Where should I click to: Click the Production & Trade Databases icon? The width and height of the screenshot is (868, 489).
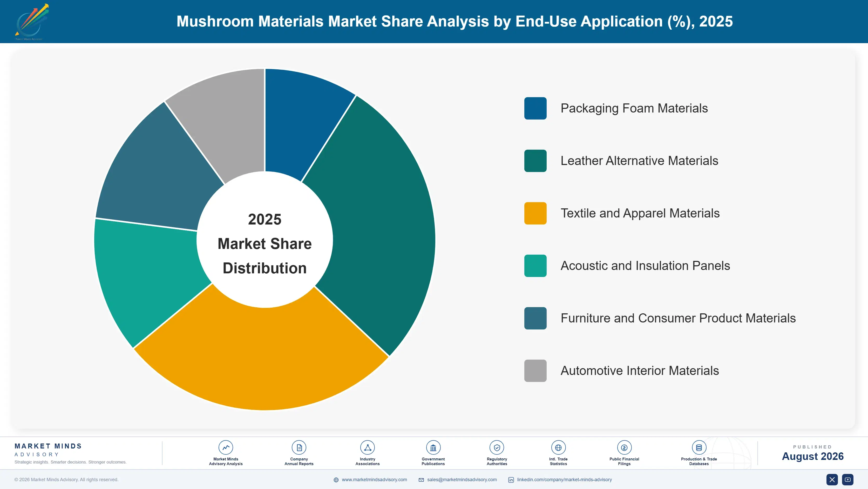pos(699,447)
